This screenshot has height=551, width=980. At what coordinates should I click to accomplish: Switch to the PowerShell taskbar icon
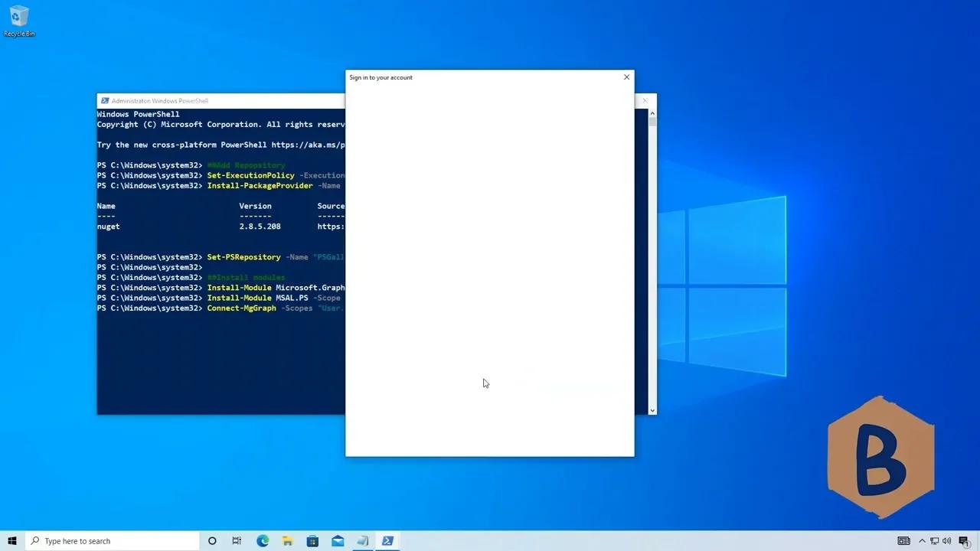click(x=387, y=541)
